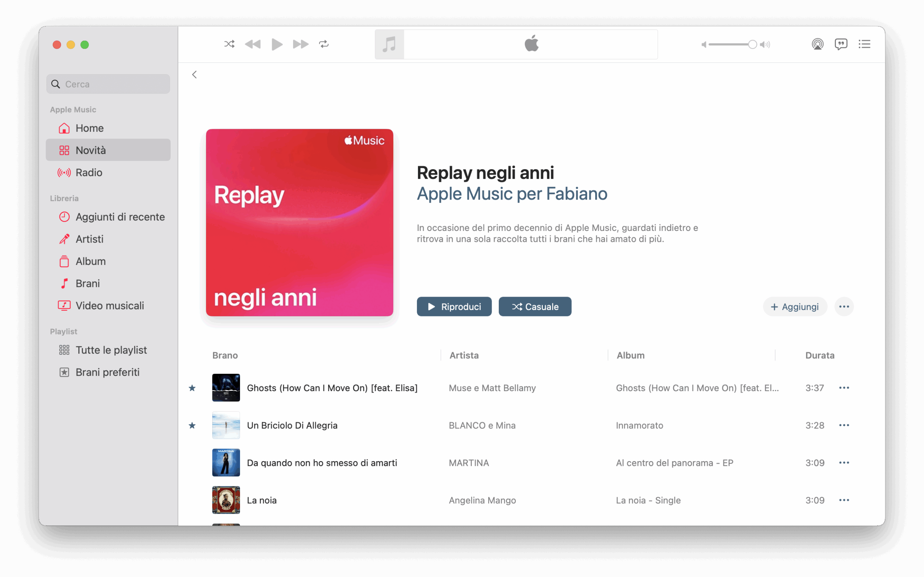Toggle favorite star for Un Briciolo Di Allegria
924x577 pixels.
(192, 425)
